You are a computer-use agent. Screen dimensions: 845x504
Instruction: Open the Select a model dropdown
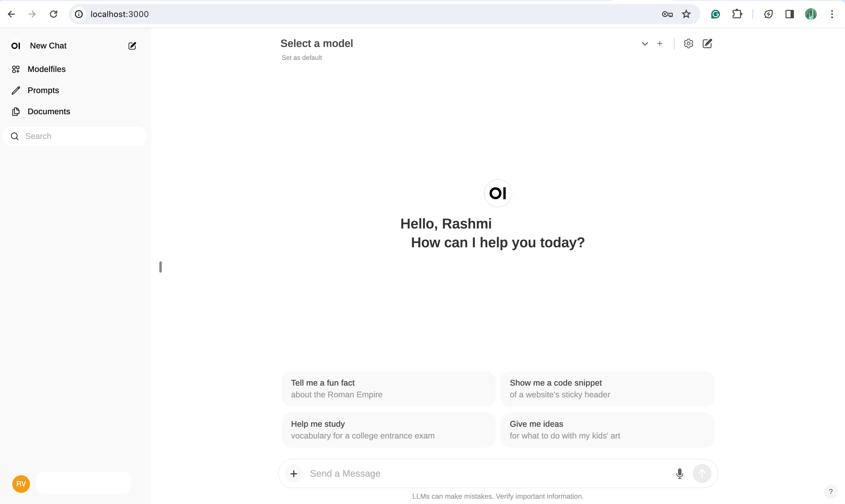317,43
